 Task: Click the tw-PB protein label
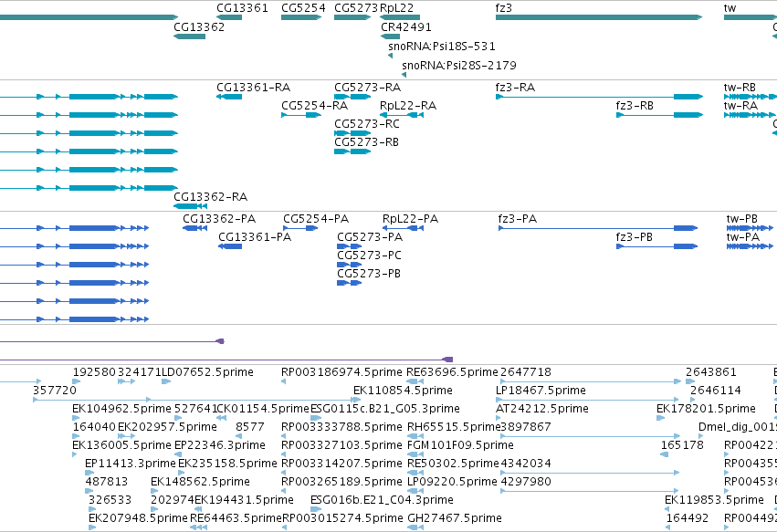click(x=741, y=218)
